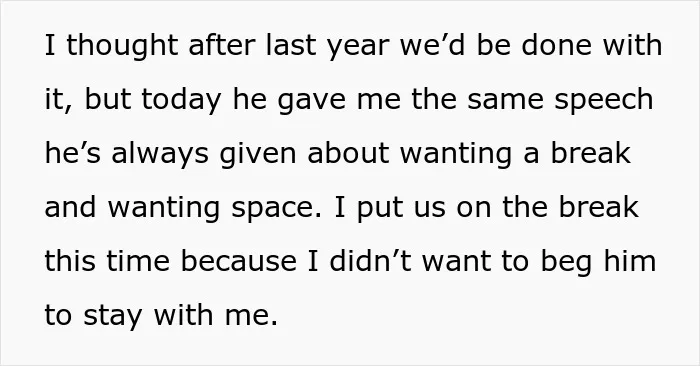Click the word "today" in the text
Viewport: 700px width, 366px height.
pyautogui.click(x=181, y=101)
